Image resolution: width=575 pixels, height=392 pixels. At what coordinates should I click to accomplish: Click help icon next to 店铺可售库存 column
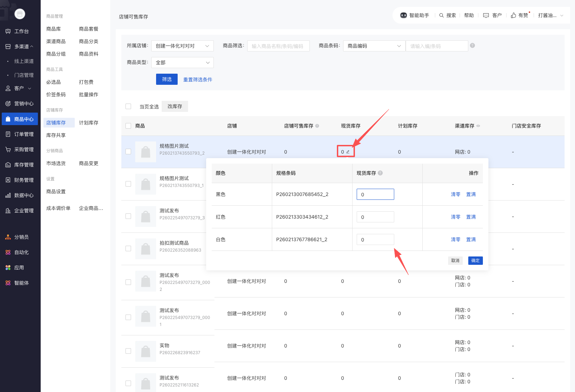(x=317, y=126)
